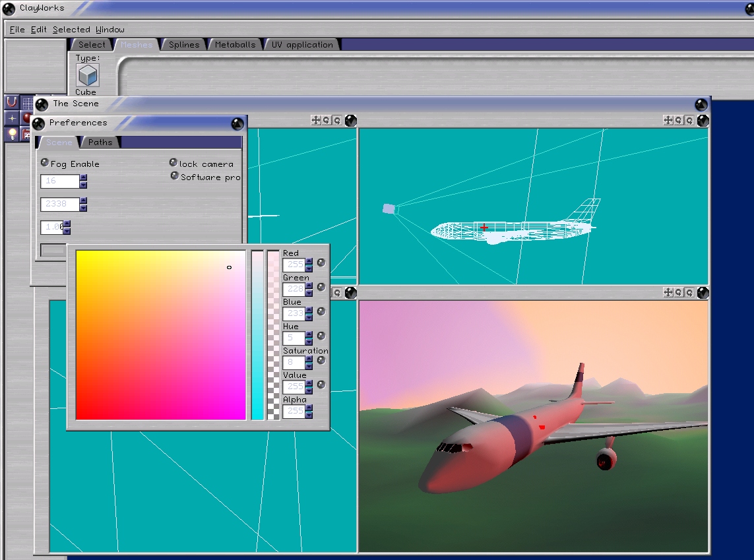
Task: Select the Cube mesh type icon
Action: tap(87, 76)
